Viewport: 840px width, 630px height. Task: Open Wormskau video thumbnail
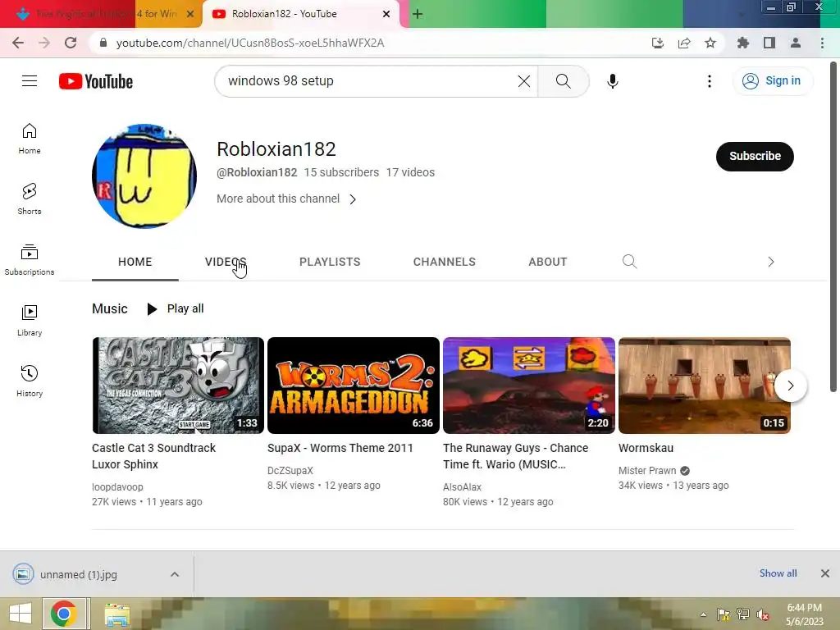(x=705, y=386)
